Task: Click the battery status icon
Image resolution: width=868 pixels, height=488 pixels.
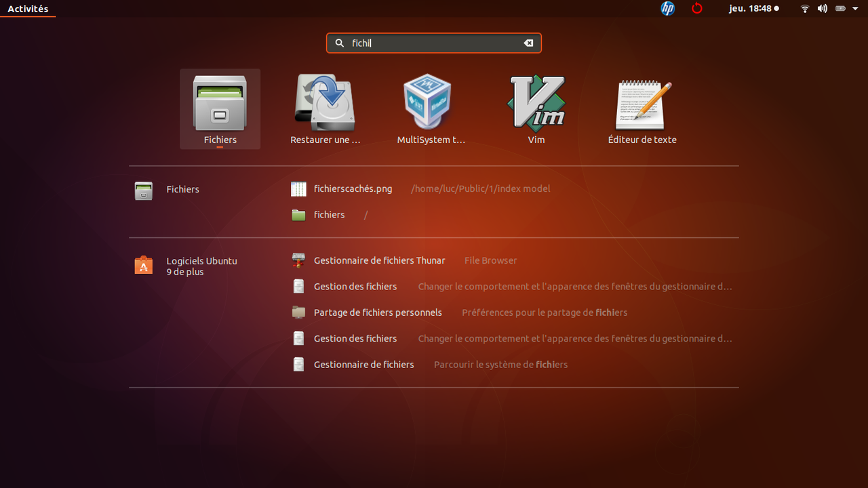Action: pos(840,9)
